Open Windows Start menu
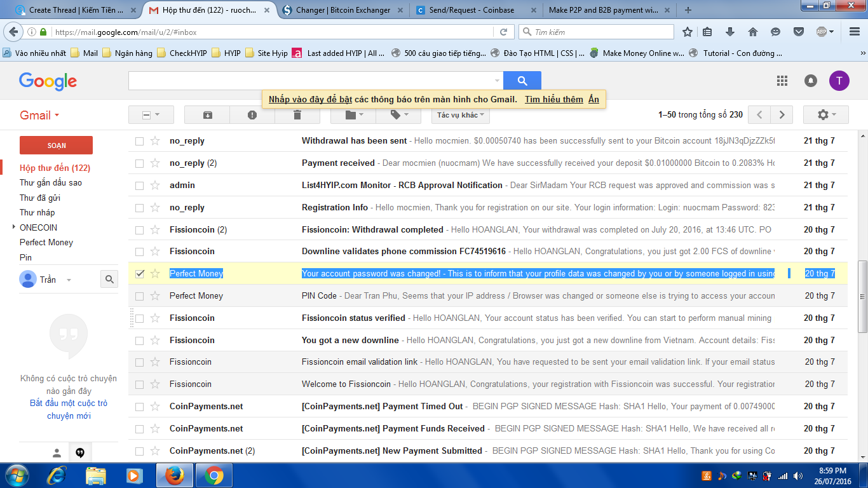868x488 pixels. (x=17, y=475)
